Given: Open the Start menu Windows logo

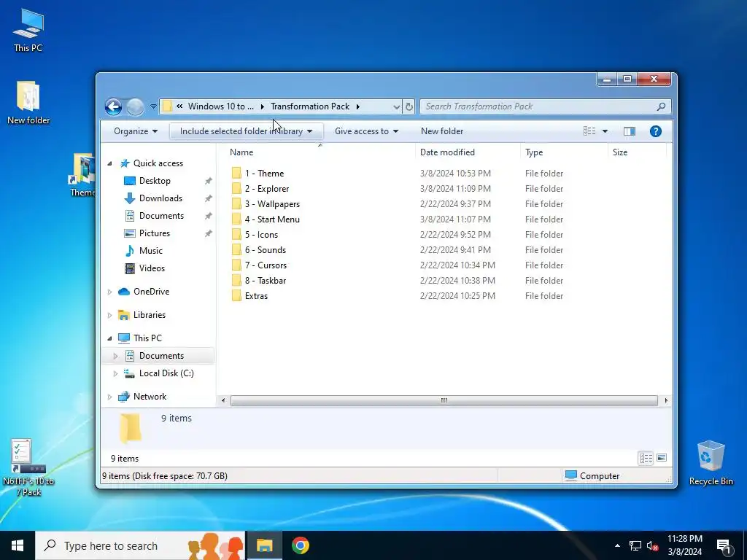Looking at the screenshot, I should 18,545.
